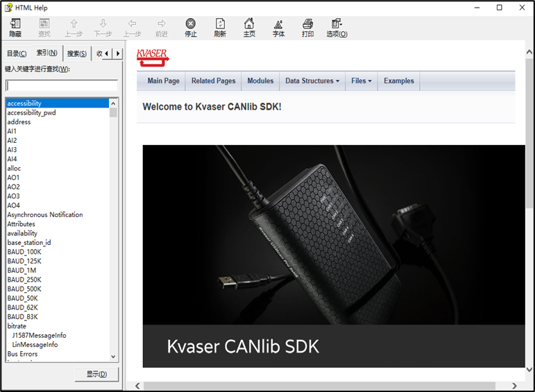Open the 选项 (Options) toolbar icon
This screenshot has width=535, height=392.
coord(337,28)
